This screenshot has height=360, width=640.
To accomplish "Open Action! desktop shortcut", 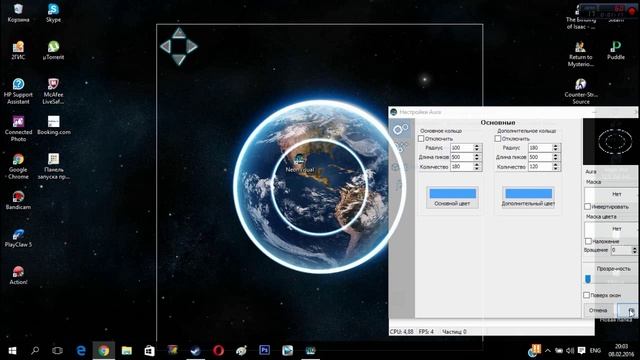I will [18, 276].
